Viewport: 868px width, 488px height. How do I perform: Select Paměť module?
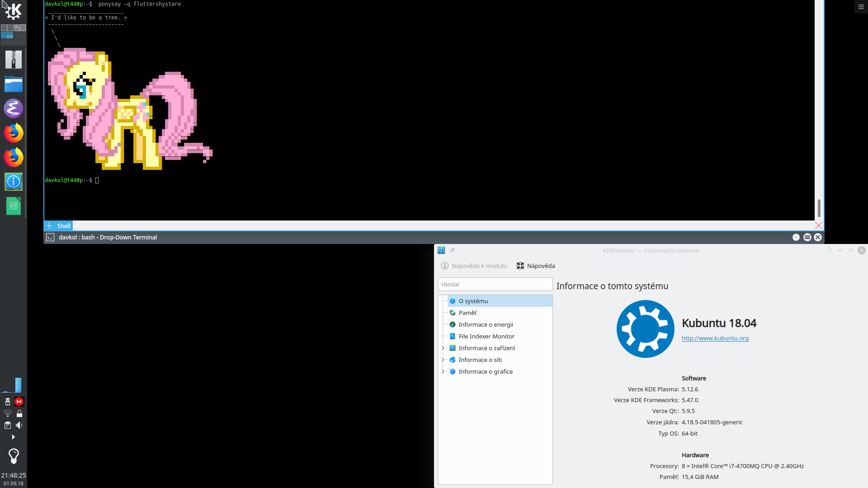[500, 313]
